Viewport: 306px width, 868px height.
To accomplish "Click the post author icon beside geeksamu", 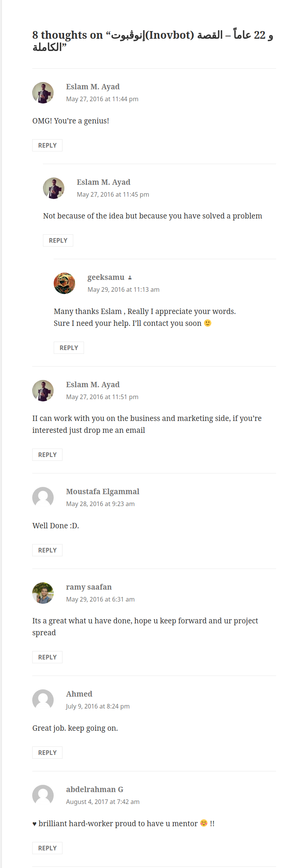I will tap(130, 278).
